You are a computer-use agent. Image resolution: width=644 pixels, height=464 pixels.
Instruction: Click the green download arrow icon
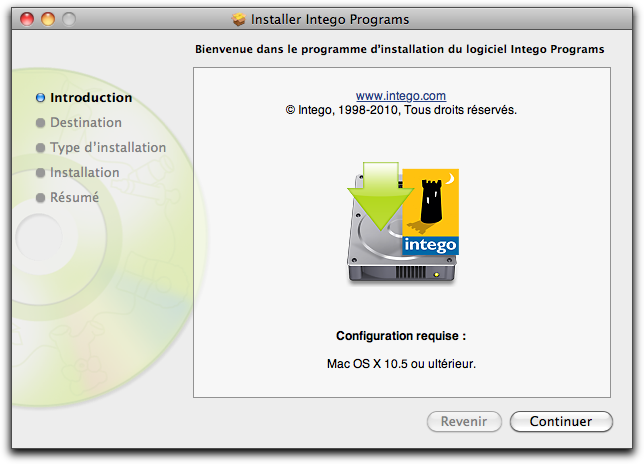point(380,195)
